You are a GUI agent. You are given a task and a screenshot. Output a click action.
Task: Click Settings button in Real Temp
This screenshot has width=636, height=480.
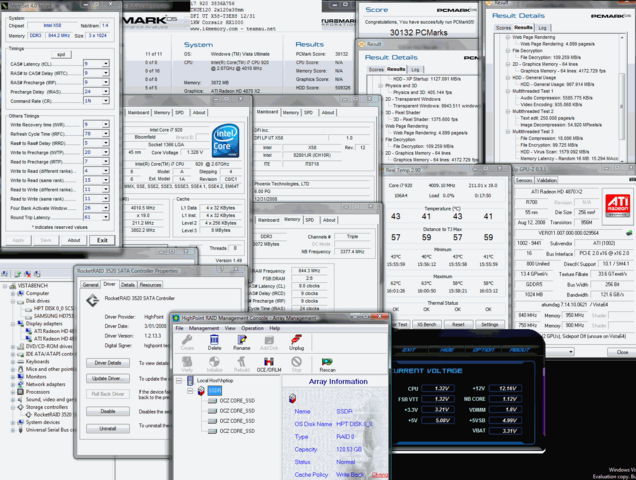coord(490,325)
